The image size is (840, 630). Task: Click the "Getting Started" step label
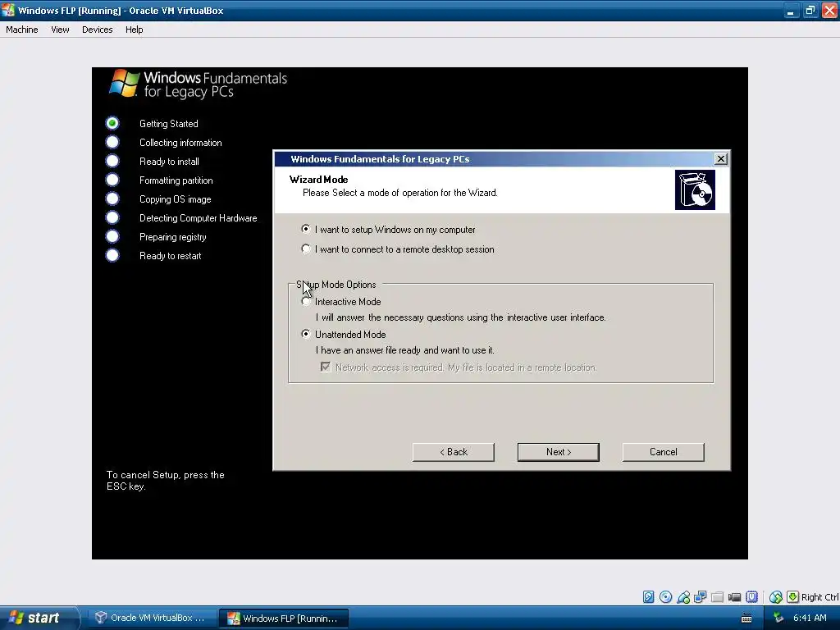tap(169, 124)
